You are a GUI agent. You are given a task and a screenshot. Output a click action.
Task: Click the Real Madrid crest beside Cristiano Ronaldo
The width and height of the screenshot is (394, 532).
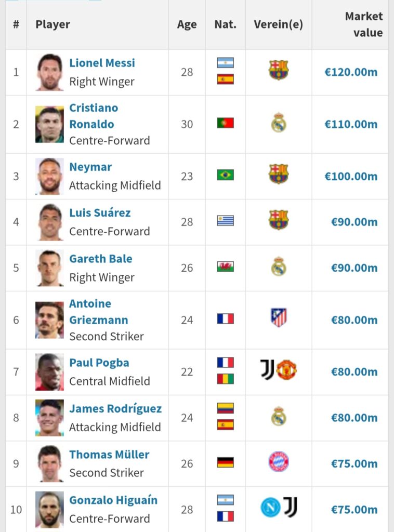pyautogui.click(x=279, y=123)
